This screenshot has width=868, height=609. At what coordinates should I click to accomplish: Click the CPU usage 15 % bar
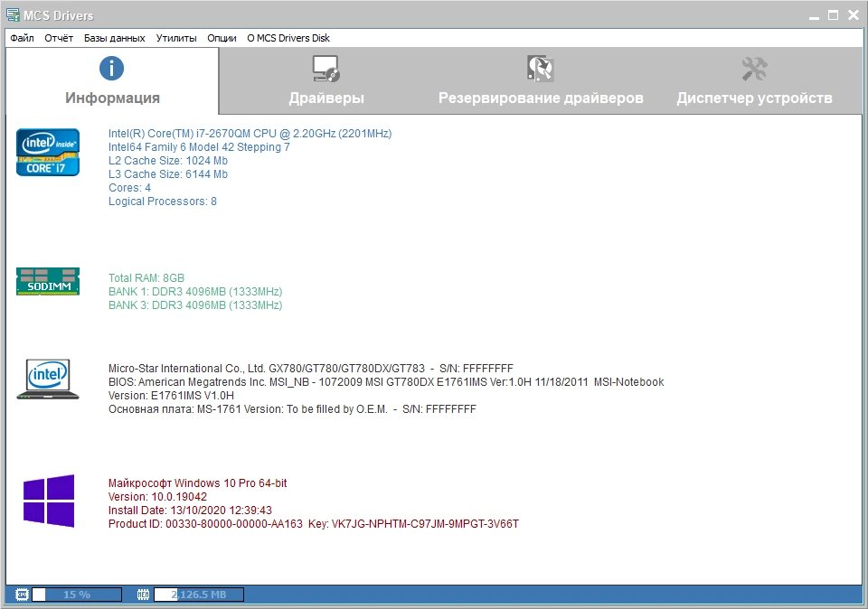point(77,595)
